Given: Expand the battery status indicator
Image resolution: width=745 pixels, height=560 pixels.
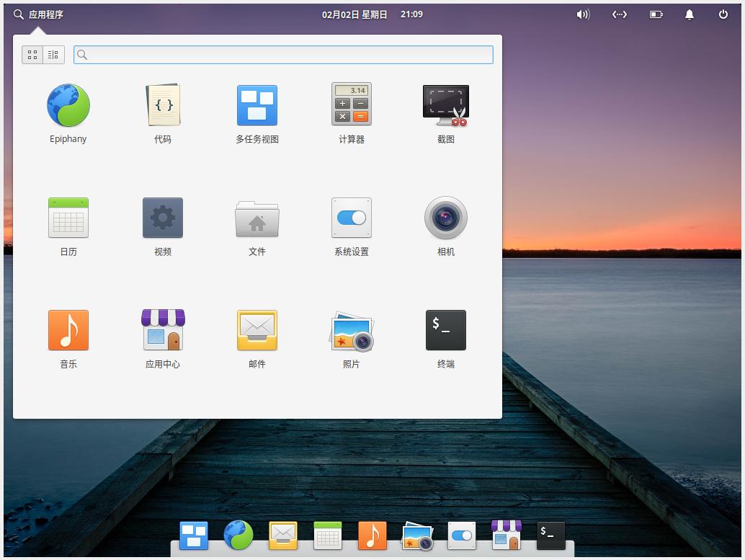Looking at the screenshot, I should [656, 14].
